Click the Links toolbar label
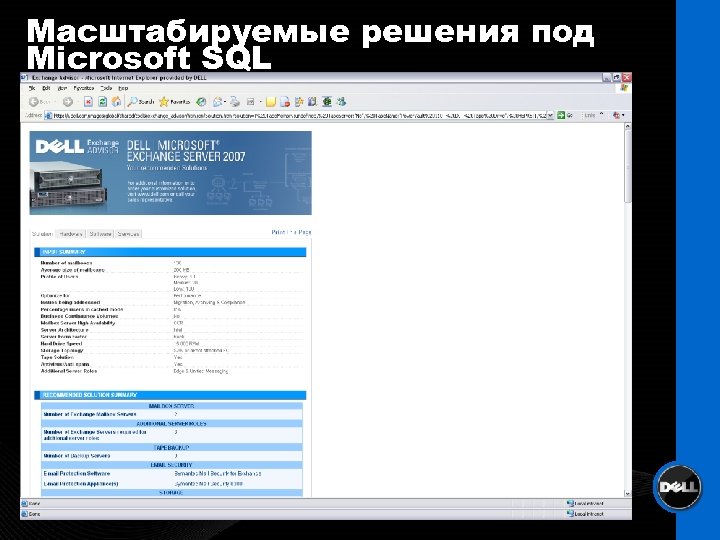The image size is (720, 540). click(590, 115)
